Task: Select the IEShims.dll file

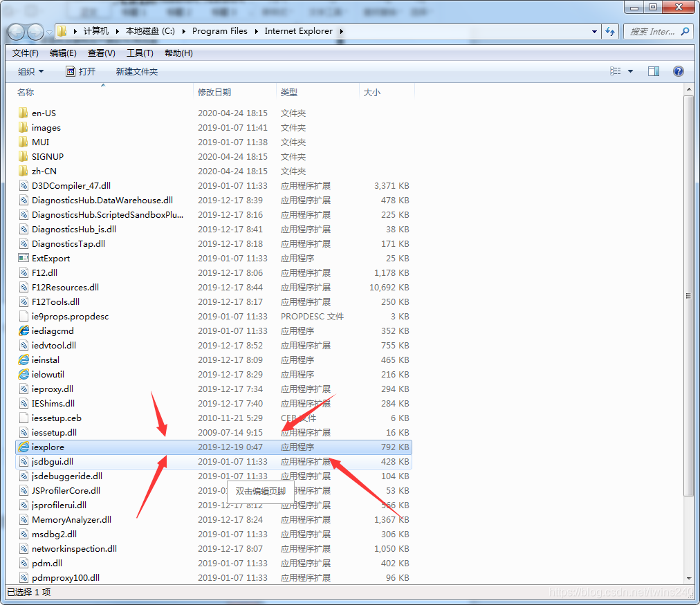Action: 53,403
